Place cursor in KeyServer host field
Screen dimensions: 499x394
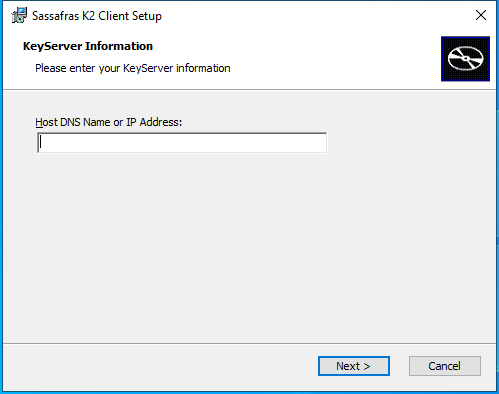(x=182, y=143)
